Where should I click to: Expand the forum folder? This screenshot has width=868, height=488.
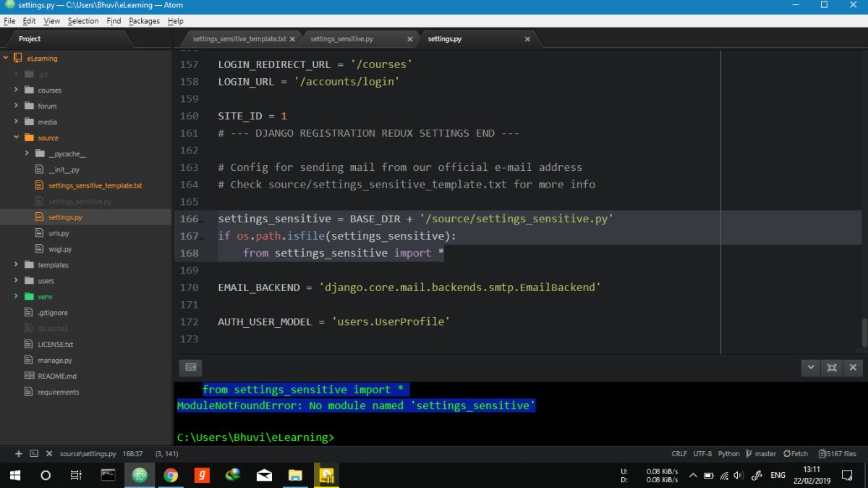click(16, 106)
